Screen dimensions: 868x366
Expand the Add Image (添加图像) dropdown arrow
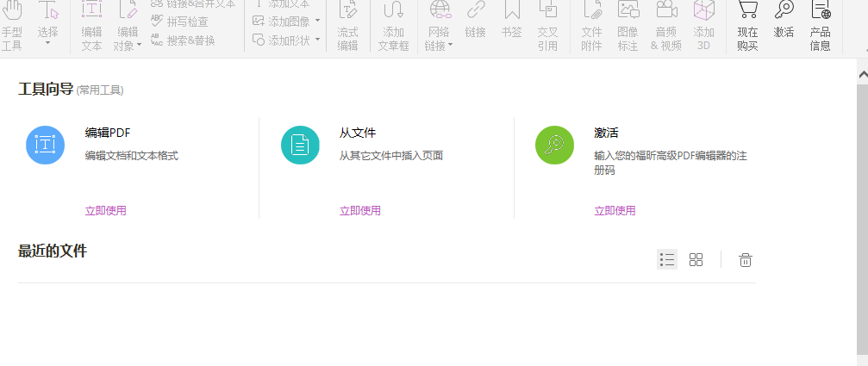click(x=317, y=22)
